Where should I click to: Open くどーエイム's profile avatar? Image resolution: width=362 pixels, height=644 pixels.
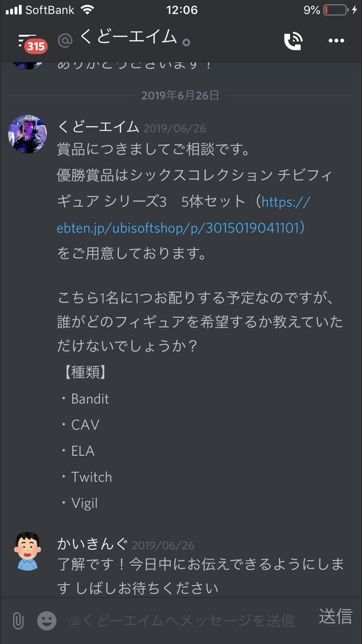(28, 134)
